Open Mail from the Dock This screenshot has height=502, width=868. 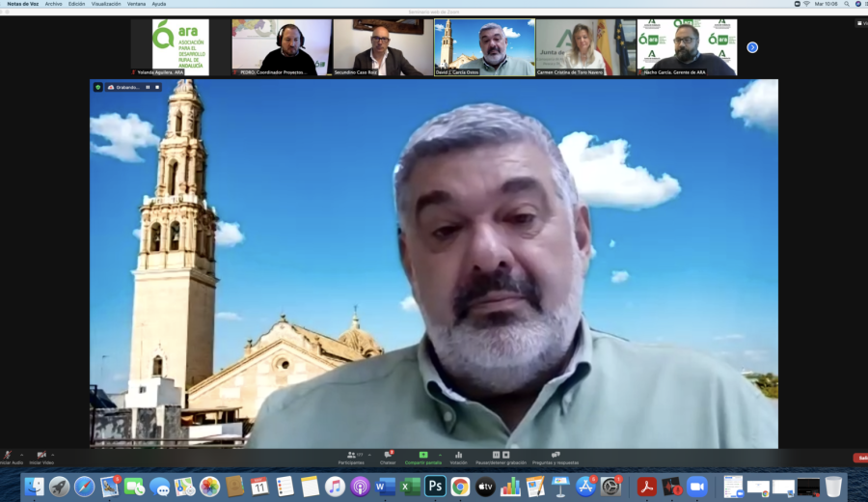(x=110, y=488)
